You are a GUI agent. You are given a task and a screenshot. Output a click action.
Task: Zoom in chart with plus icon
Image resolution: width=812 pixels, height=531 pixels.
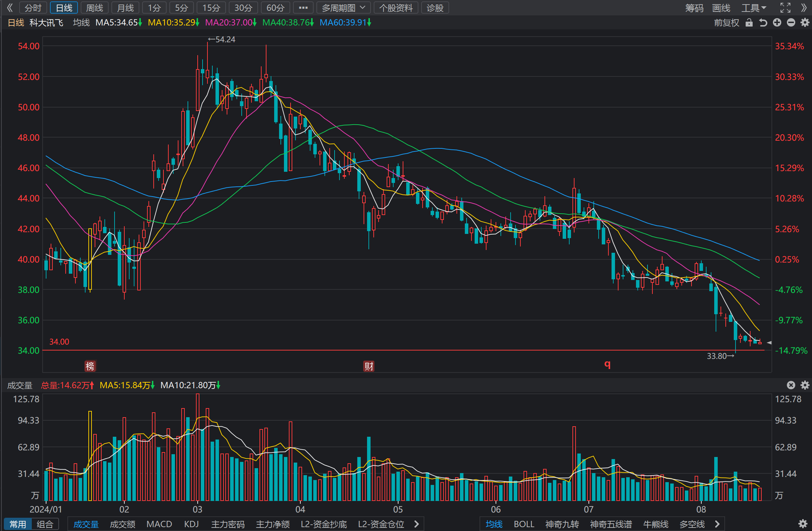pos(777,23)
